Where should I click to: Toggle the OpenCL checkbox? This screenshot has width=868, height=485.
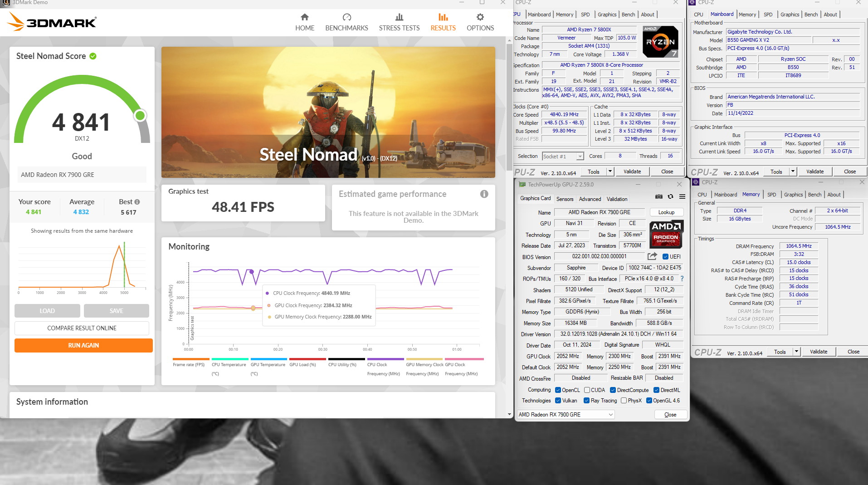558,390
